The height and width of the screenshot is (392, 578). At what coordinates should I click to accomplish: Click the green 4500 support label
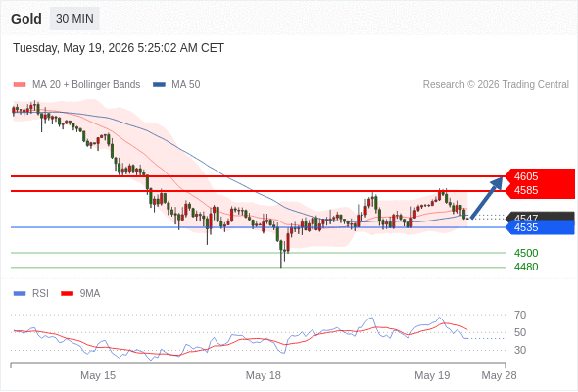pyautogui.click(x=526, y=253)
